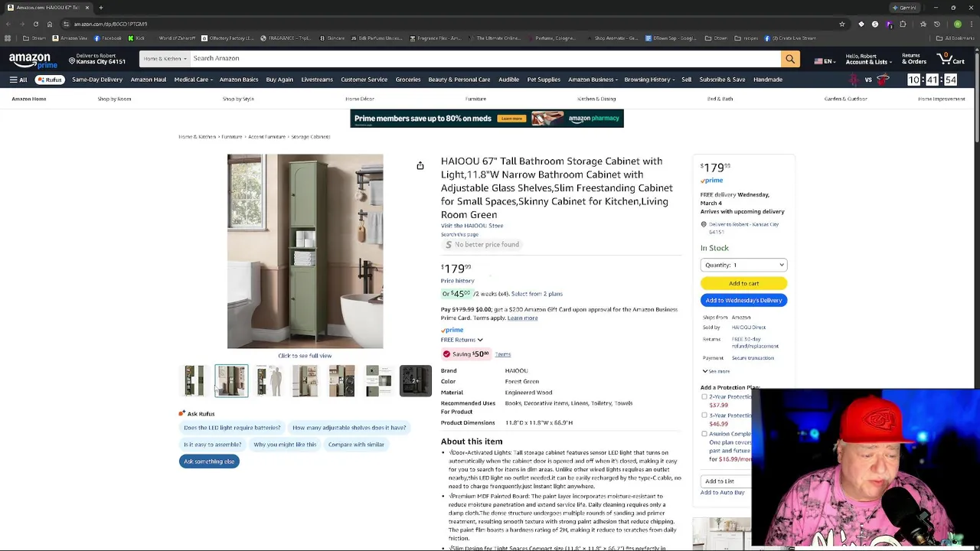Go back in browser
980x551 pixels.
8,24
